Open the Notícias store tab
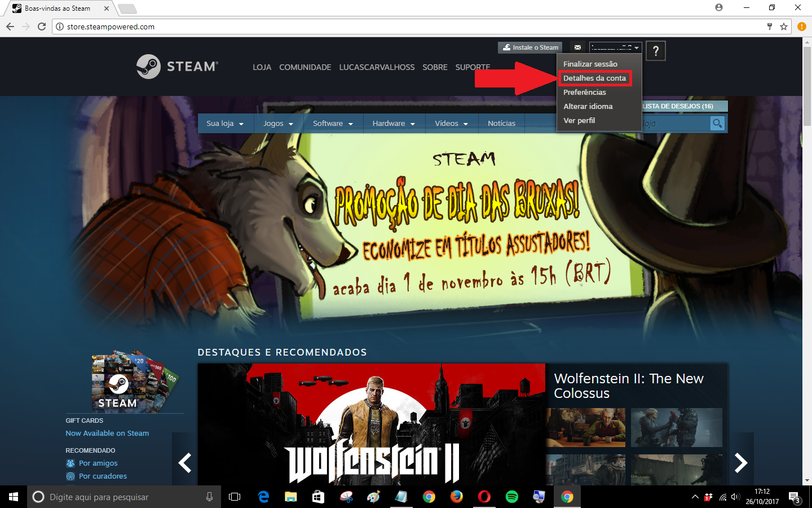The width and height of the screenshot is (812, 508). point(501,123)
